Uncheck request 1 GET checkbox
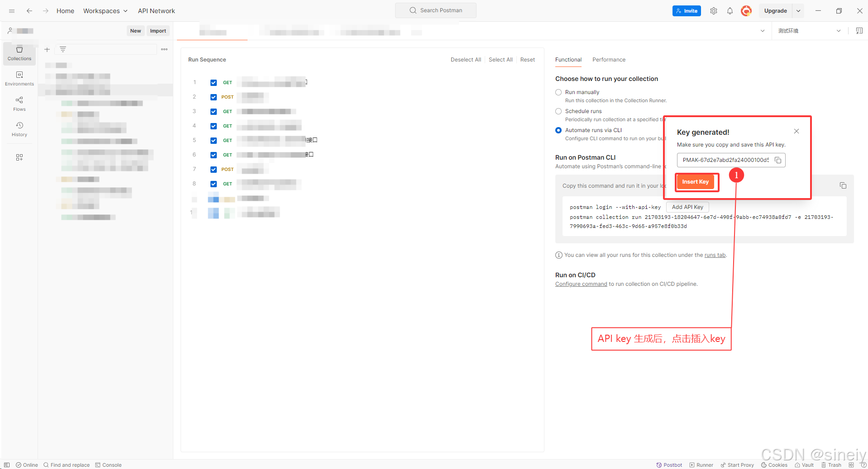868x469 pixels. coord(214,83)
